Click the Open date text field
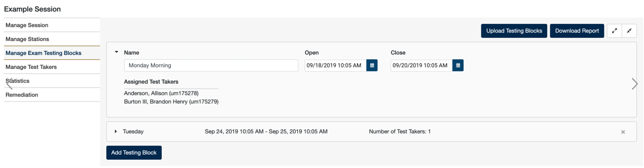Screen dimensions: 644x168 [335, 65]
